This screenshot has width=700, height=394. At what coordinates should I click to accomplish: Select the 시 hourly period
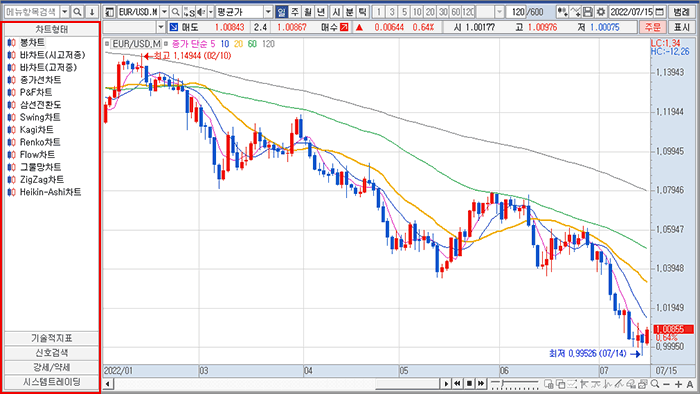(336, 12)
